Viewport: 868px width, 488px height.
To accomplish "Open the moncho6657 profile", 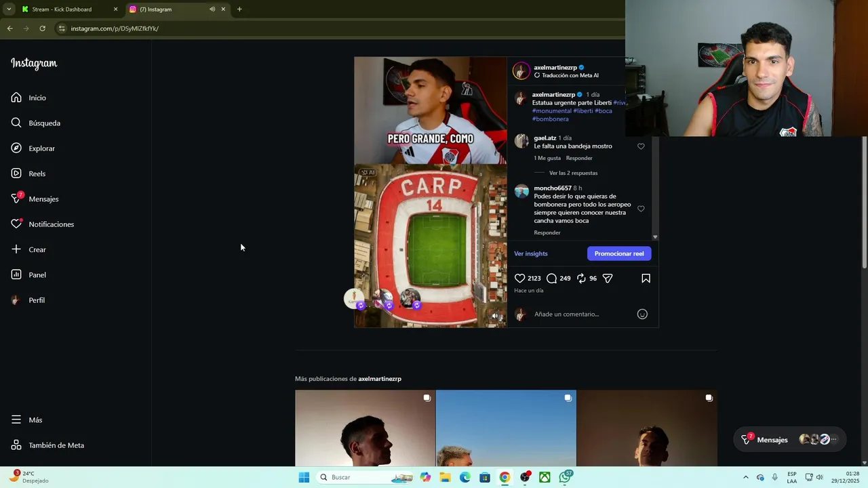I will point(552,188).
